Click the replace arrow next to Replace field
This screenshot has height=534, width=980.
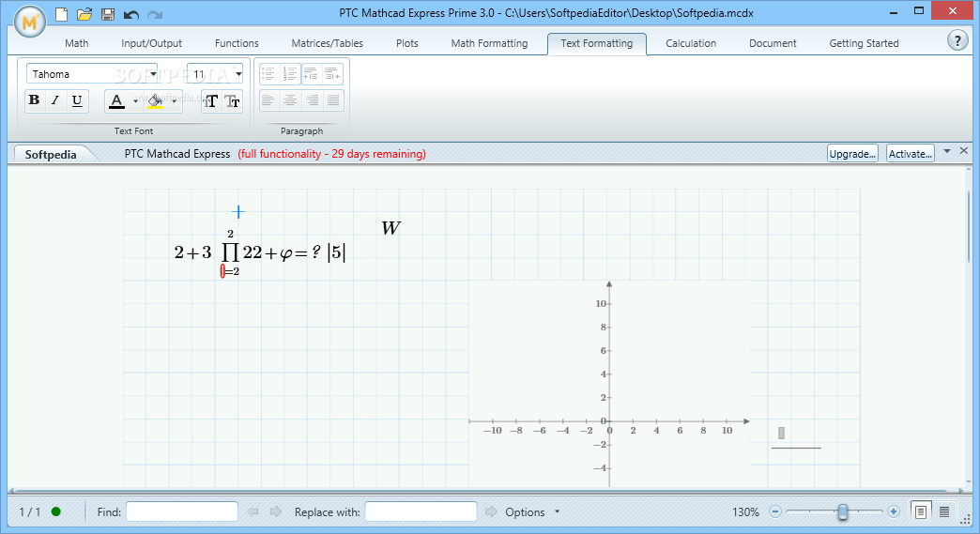click(x=491, y=511)
